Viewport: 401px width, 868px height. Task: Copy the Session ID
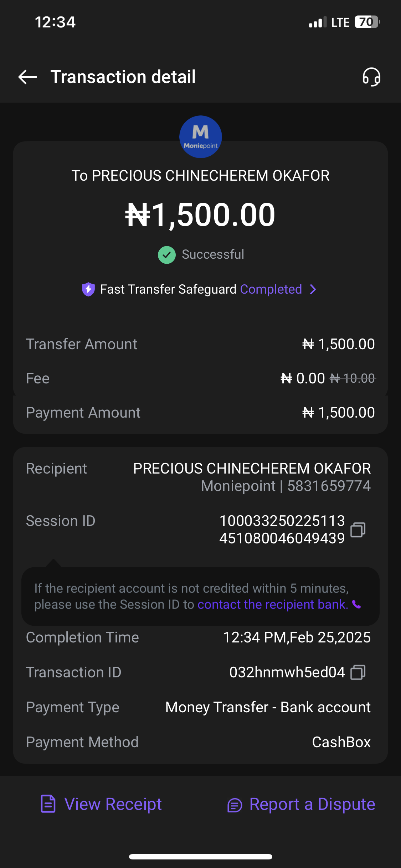(x=358, y=530)
